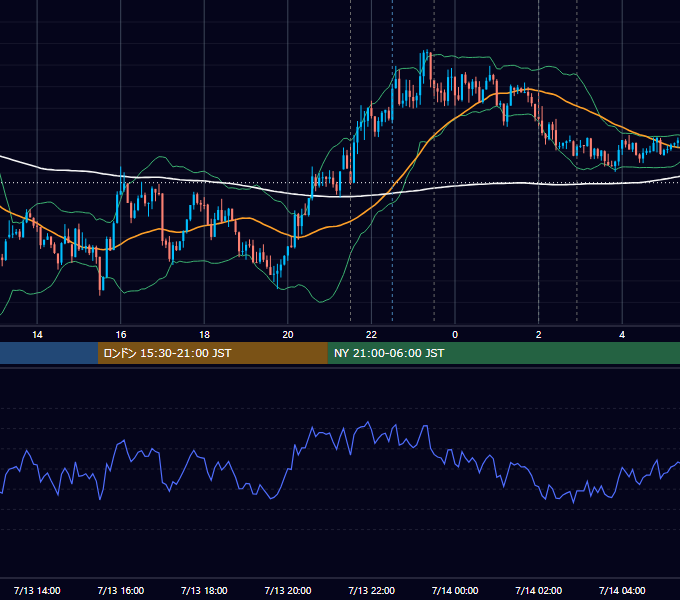
Task: Select the 7/13 14:00 time label
Action: [37, 590]
